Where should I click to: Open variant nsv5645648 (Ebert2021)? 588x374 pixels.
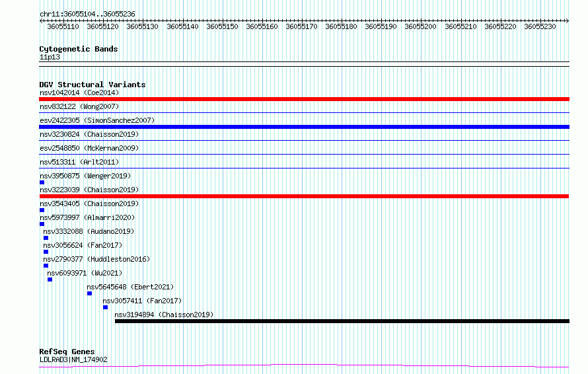(130, 287)
